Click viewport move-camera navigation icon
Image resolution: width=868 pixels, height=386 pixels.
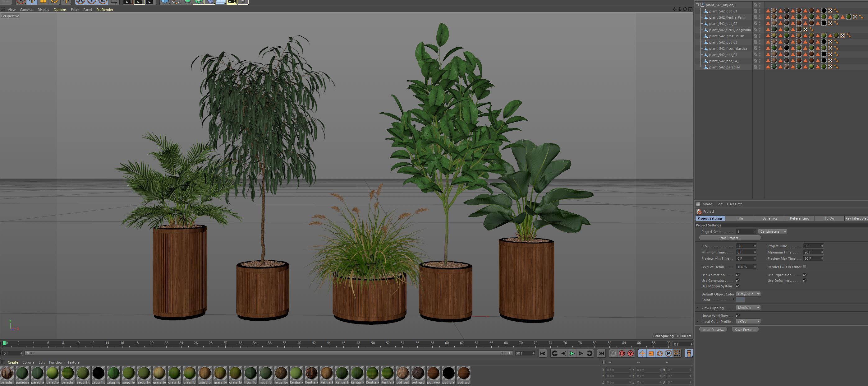pos(675,9)
